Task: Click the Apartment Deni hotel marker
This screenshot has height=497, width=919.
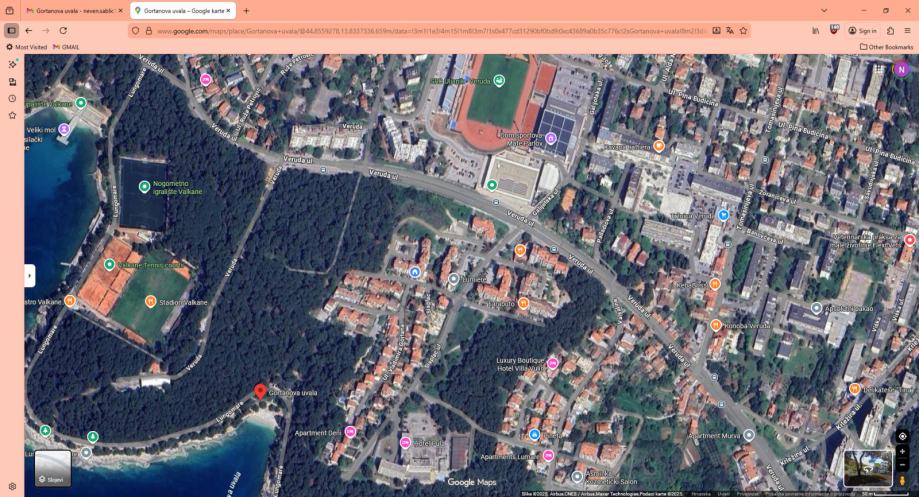Action: pos(350,432)
